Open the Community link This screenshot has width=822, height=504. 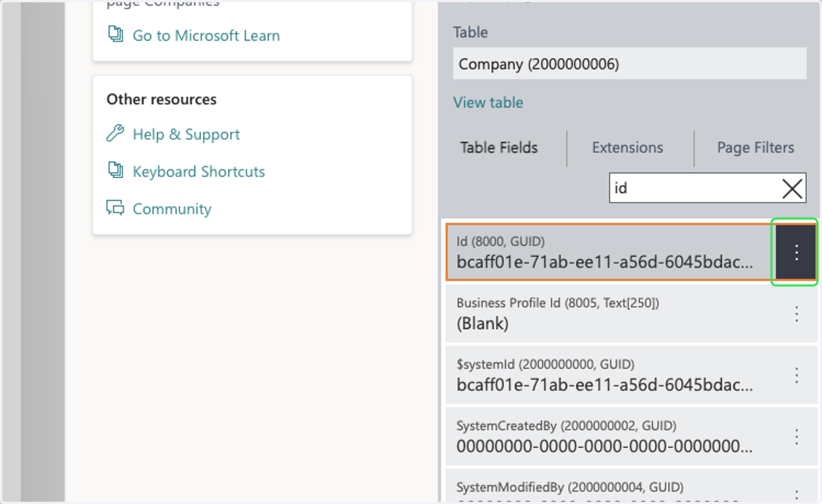(x=172, y=209)
